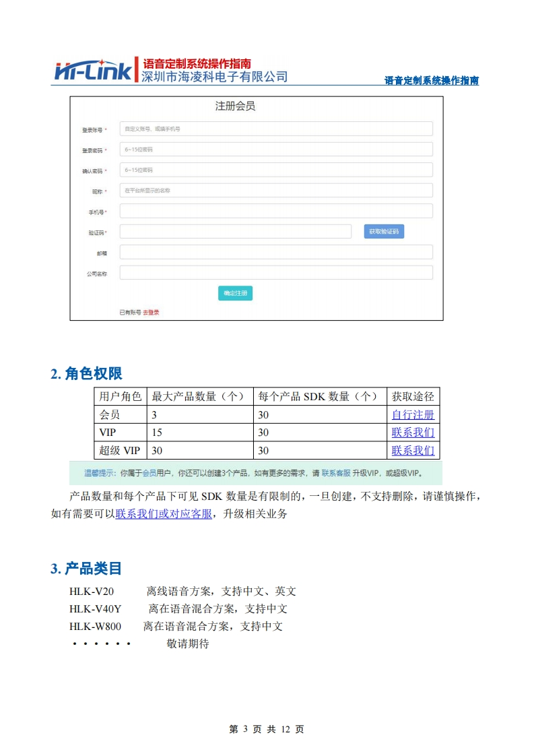Click the 2. 角色权限 section heading
Image resolution: width=534 pixels, height=756 pixels.
(x=86, y=374)
